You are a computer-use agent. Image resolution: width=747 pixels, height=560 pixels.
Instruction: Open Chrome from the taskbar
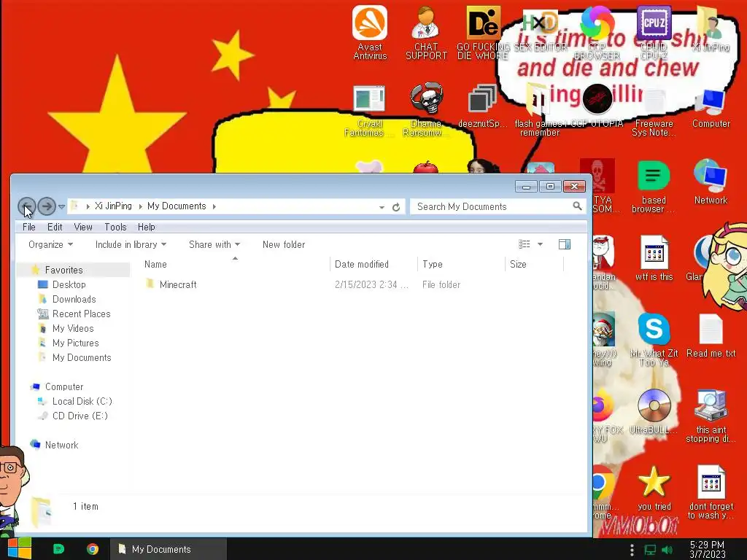point(93,549)
